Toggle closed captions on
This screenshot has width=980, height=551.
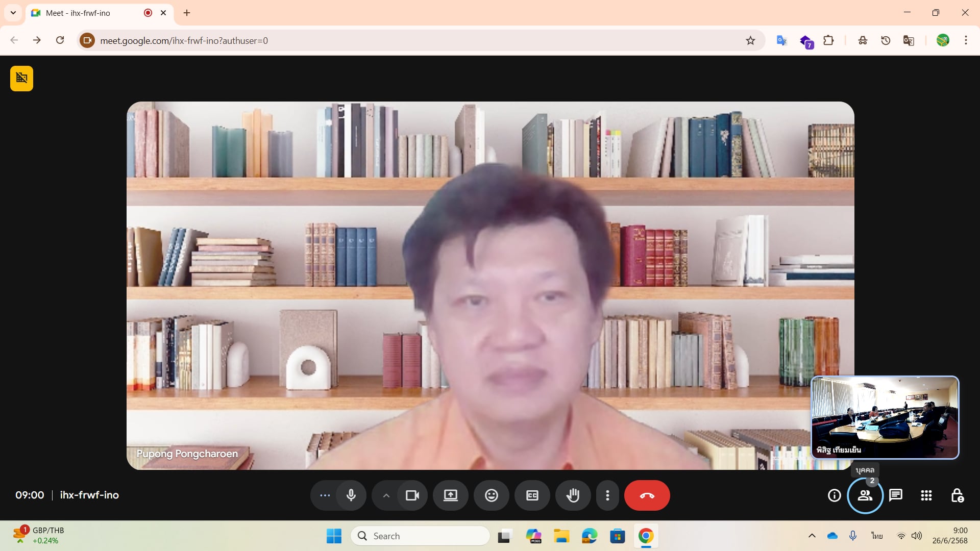point(532,495)
